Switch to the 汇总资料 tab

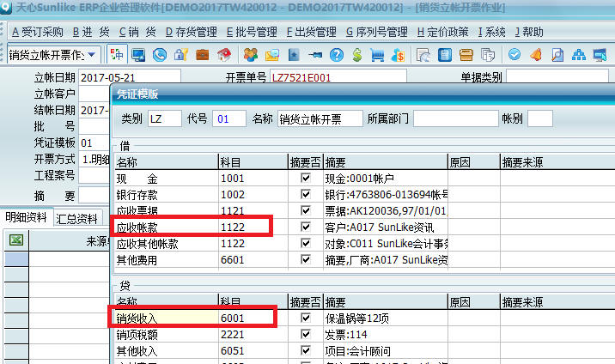point(77,219)
